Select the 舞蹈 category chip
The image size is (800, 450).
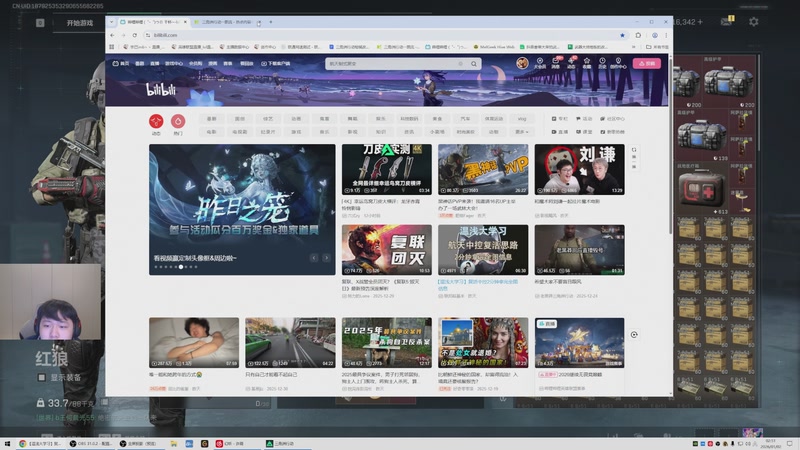tap(353, 119)
